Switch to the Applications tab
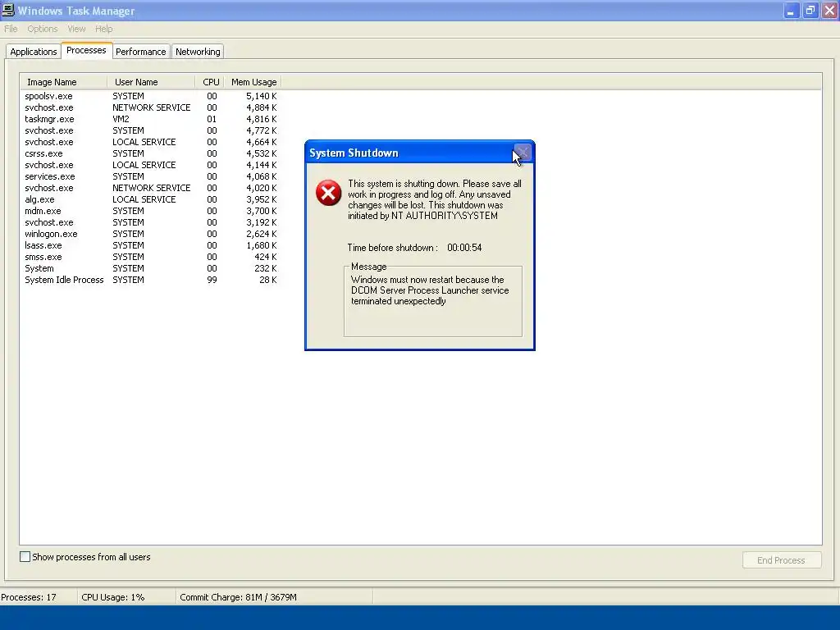This screenshot has height=630, width=840. pyautogui.click(x=33, y=52)
